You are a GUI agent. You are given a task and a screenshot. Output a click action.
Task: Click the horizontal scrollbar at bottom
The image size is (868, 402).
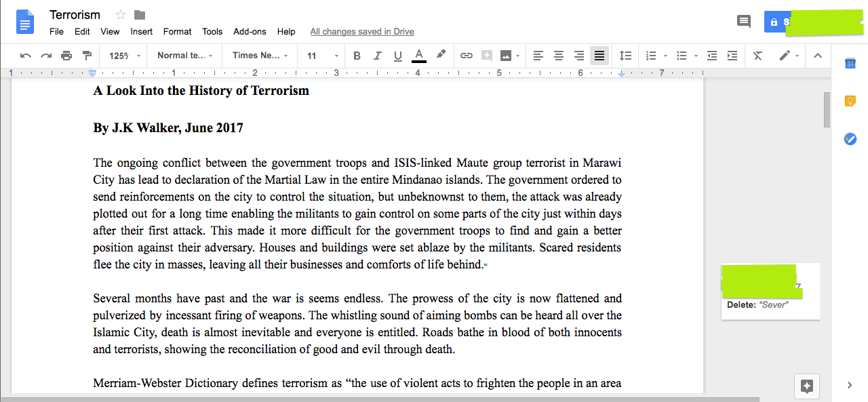378,399
